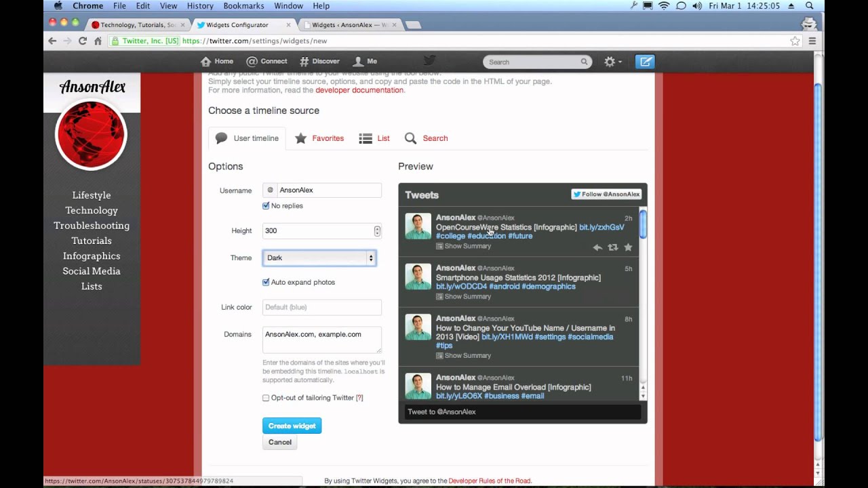Open Twitter Me profile item

(x=365, y=61)
